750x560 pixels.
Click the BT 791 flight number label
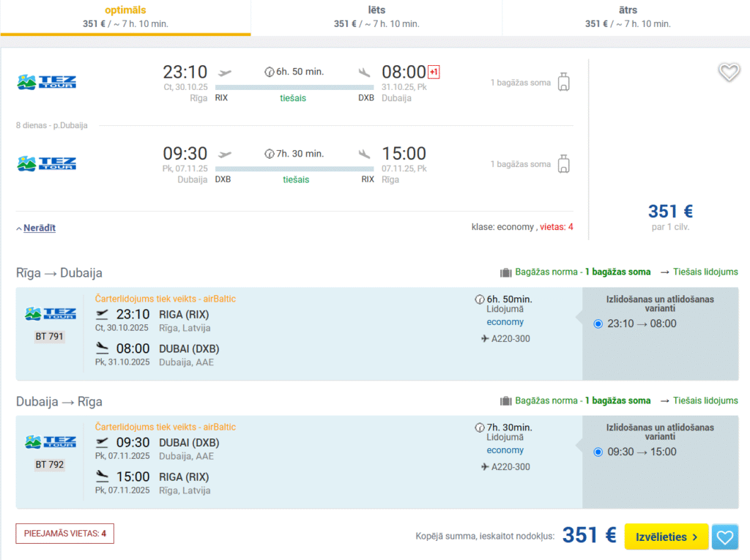[x=50, y=337]
